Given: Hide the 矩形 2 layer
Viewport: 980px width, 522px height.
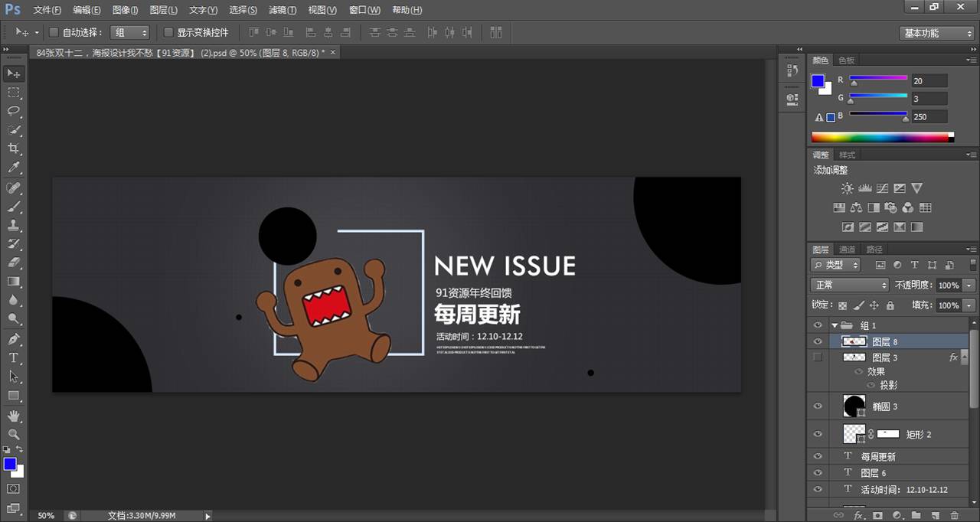Looking at the screenshot, I should (818, 434).
